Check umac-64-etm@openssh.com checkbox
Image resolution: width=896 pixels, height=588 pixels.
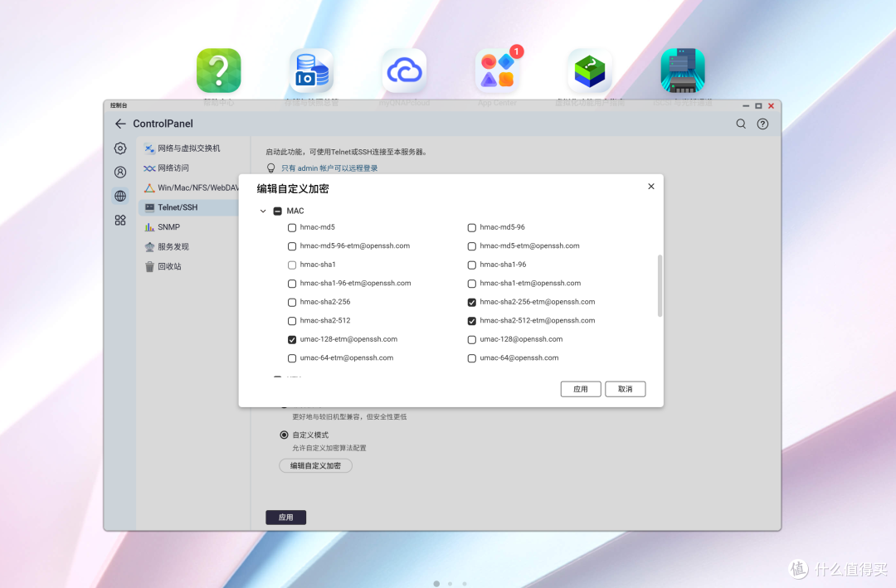coord(292,358)
